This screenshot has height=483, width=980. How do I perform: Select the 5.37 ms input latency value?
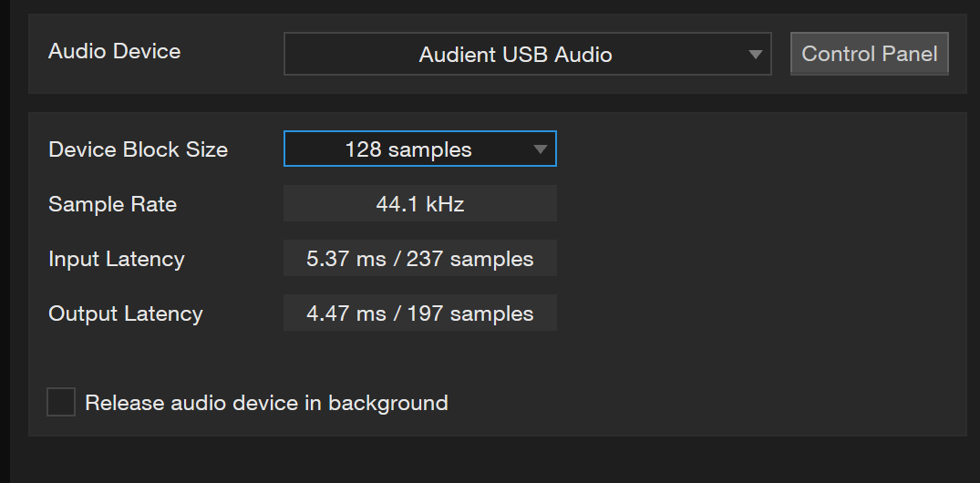(x=334, y=259)
